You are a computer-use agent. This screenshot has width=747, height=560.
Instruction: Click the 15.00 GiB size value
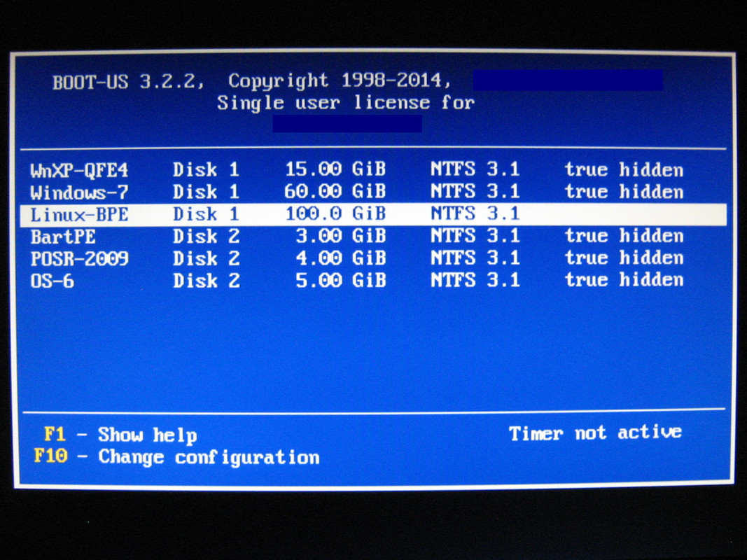(335, 169)
